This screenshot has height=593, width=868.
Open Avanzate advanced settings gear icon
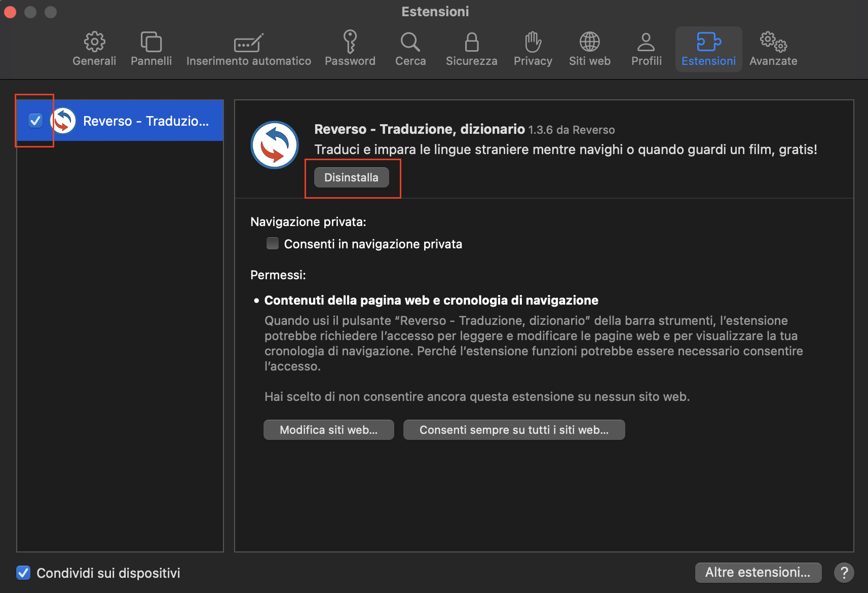(773, 48)
